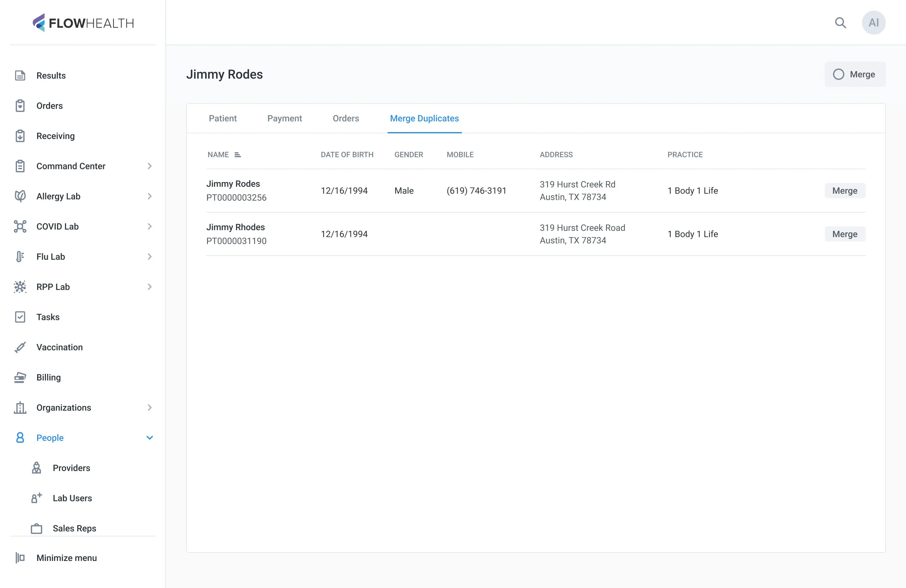Click the Results document icon
Screen dimensions: 906x588
point(20,75)
